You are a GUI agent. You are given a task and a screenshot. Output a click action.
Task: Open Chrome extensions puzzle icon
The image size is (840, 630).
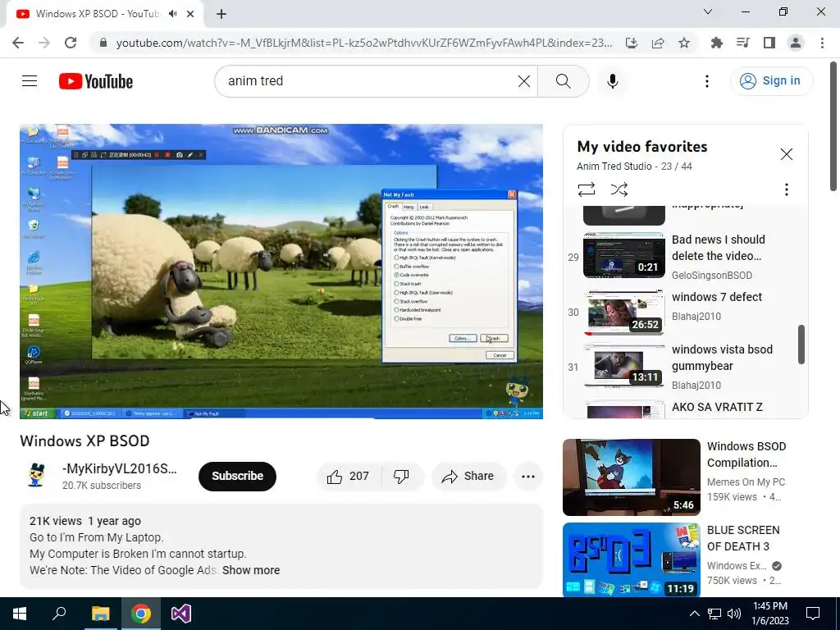716,43
